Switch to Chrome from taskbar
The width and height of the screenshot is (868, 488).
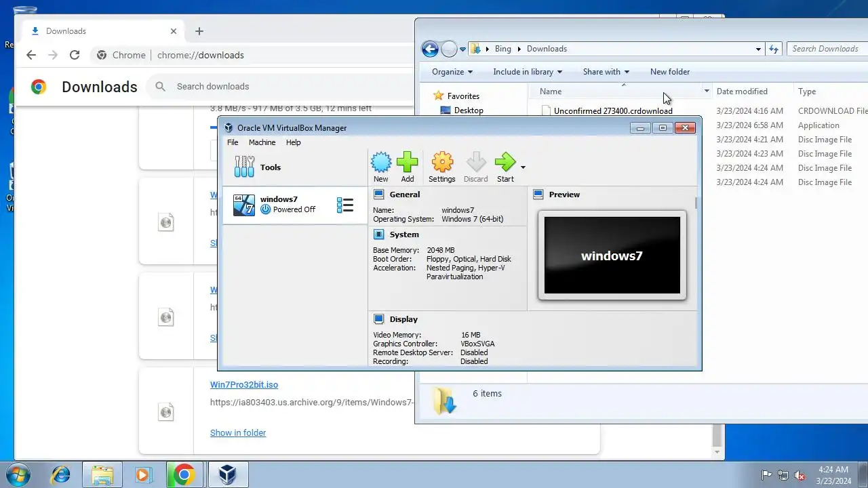pos(184,474)
